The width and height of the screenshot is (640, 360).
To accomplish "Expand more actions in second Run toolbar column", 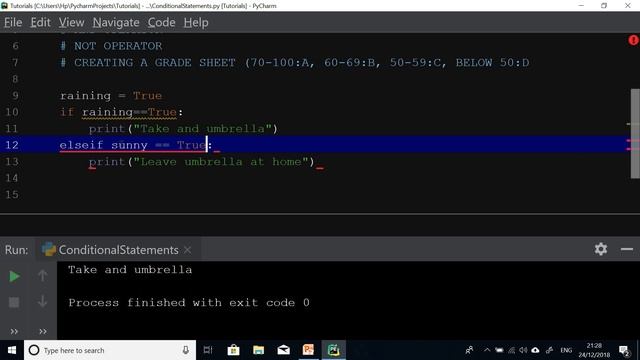I will [42, 331].
